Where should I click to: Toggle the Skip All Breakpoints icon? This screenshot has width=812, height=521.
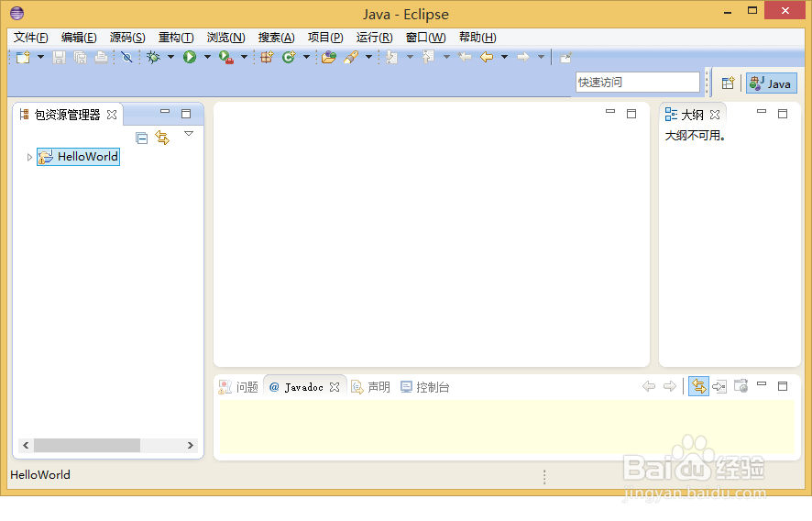[126, 57]
